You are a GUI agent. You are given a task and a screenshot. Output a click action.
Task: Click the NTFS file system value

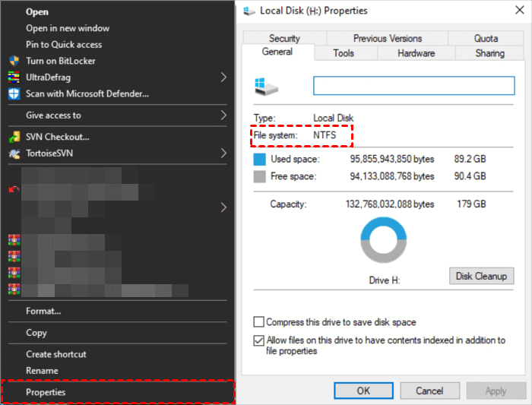tap(325, 135)
